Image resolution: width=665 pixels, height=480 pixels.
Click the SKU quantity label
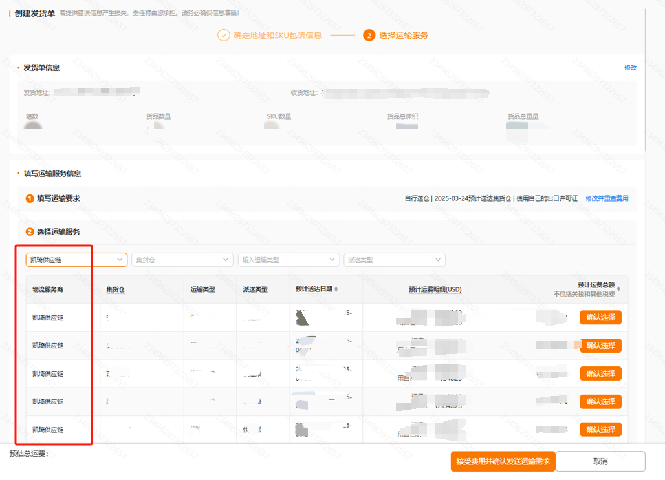pyautogui.click(x=279, y=117)
